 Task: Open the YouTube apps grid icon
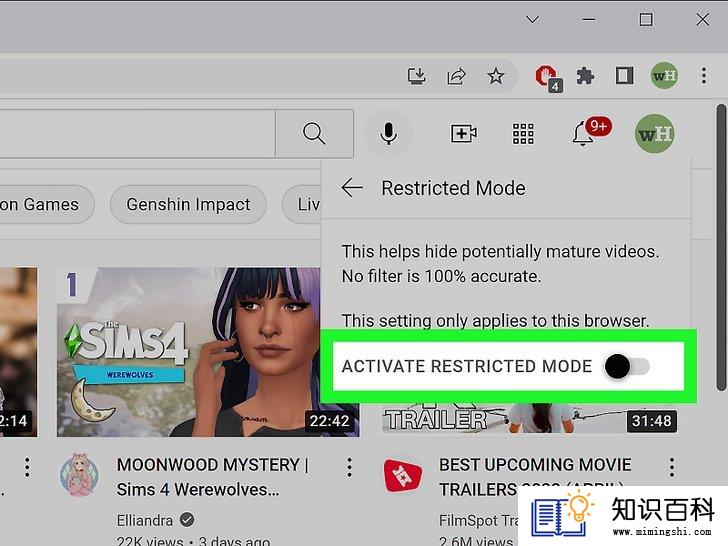(523, 134)
